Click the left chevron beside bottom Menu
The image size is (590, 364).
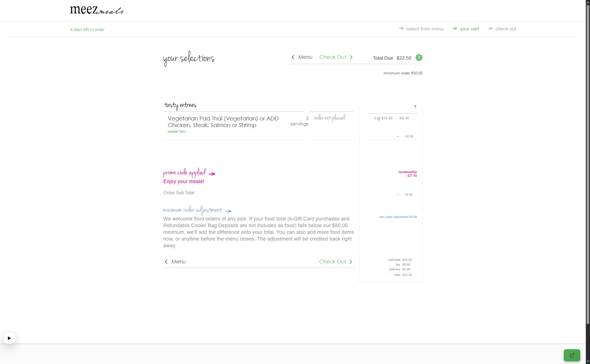click(x=166, y=262)
